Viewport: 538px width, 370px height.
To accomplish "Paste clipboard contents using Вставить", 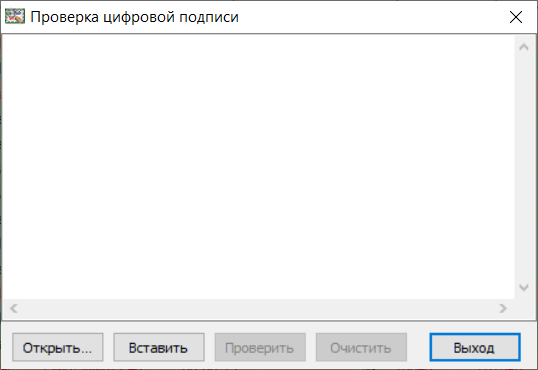I will 159,347.
